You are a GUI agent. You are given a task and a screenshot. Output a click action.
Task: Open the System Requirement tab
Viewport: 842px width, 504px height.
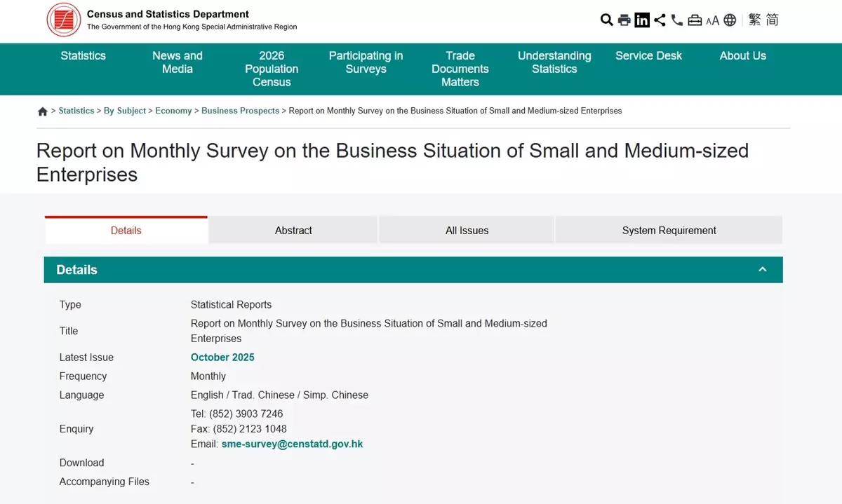[x=668, y=230]
